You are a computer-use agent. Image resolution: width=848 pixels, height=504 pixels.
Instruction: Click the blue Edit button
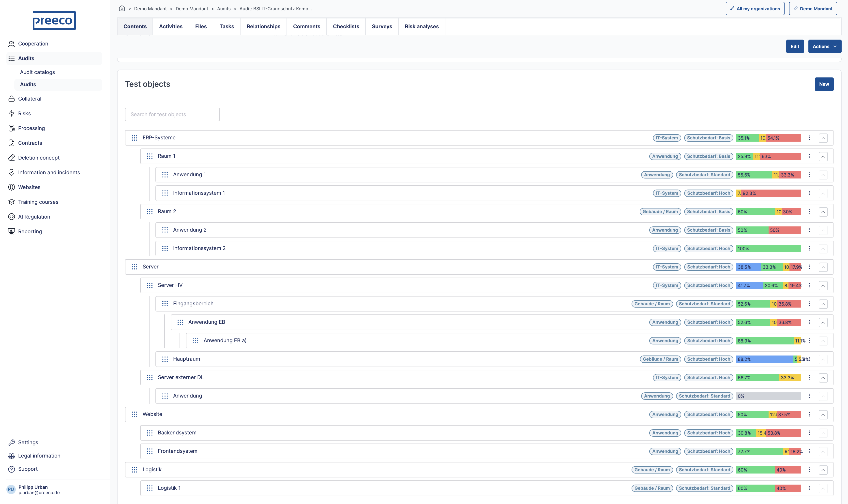794,46
